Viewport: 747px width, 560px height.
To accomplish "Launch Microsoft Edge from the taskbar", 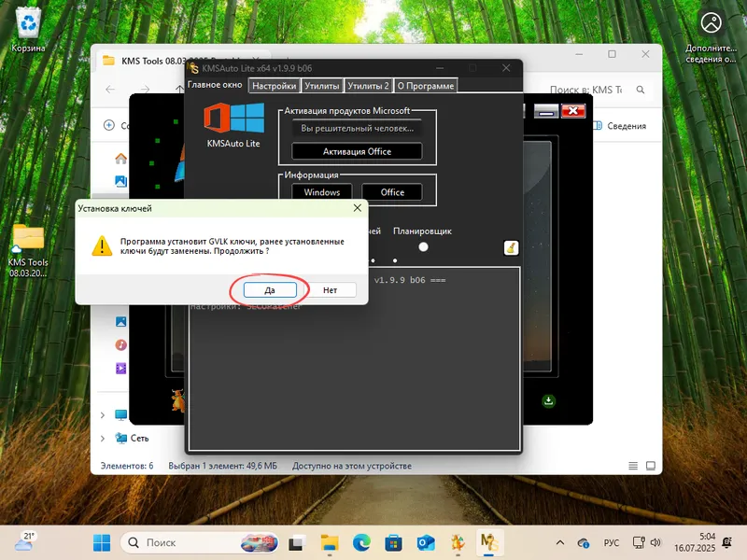I will coord(359,541).
